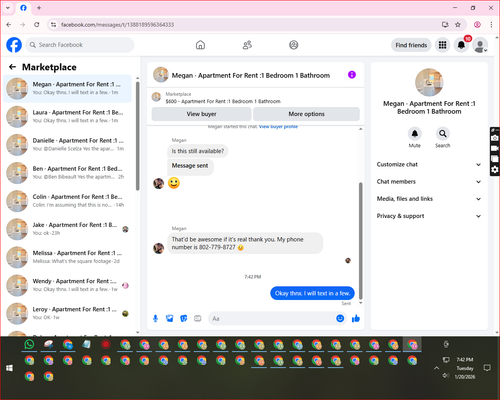Record a voice clip microphone icon

(155, 319)
